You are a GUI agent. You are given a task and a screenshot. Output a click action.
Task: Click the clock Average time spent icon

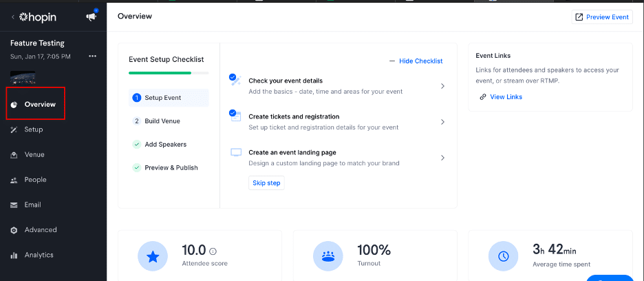click(503, 256)
